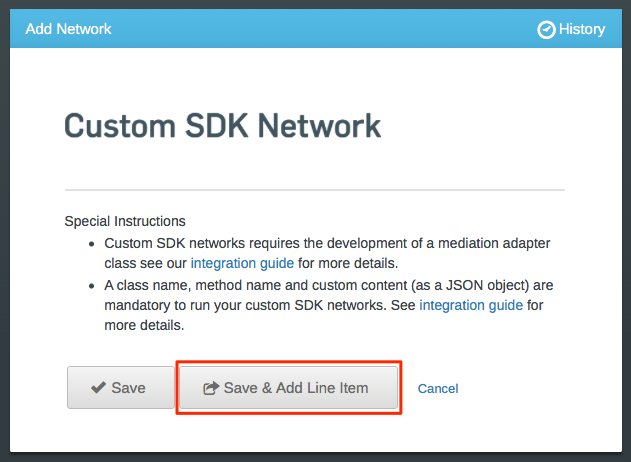Click the Custom SDK Network heading
The height and width of the screenshot is (462, 631).
click(223, 126)
